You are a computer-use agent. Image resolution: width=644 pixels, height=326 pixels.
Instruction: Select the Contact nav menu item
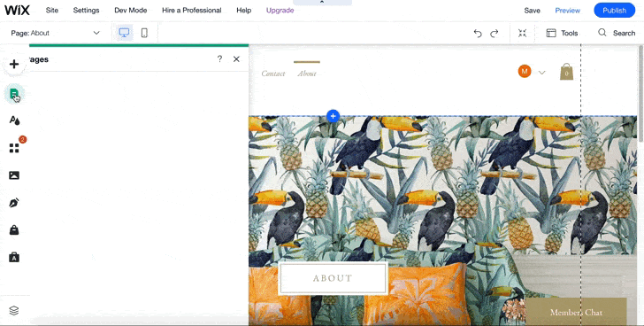[273, 74]
